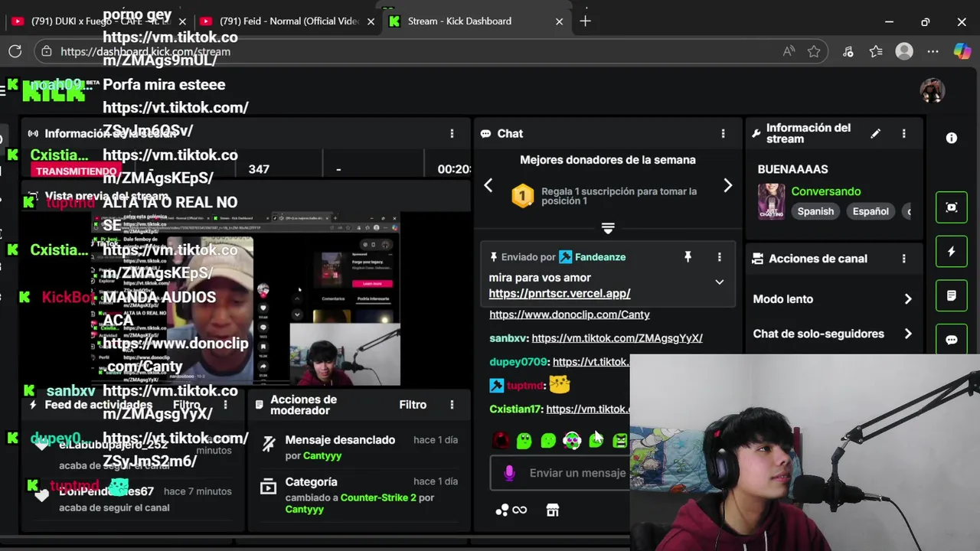Viewport: 980px width, 551px height.
Task: Open sanbxv's TikTok link in chat
Action: pos(617,337)
